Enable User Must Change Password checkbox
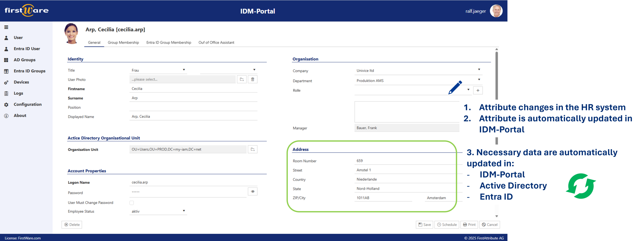 pos(132,203)
